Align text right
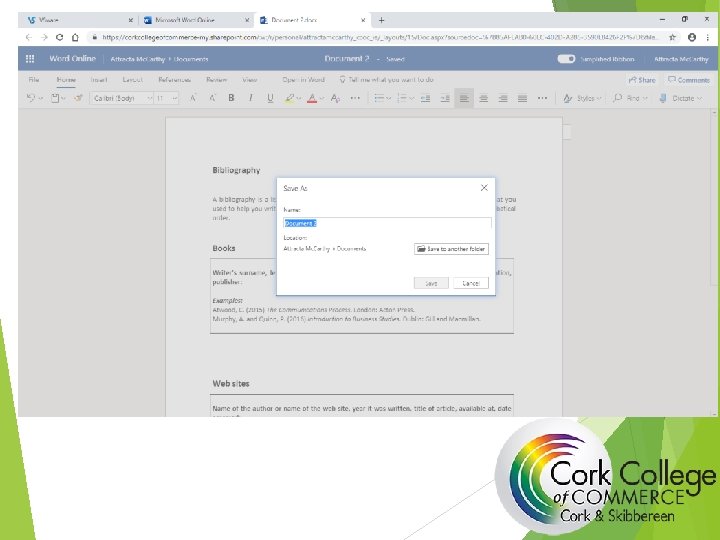720x540 pixels. [503, 98]
